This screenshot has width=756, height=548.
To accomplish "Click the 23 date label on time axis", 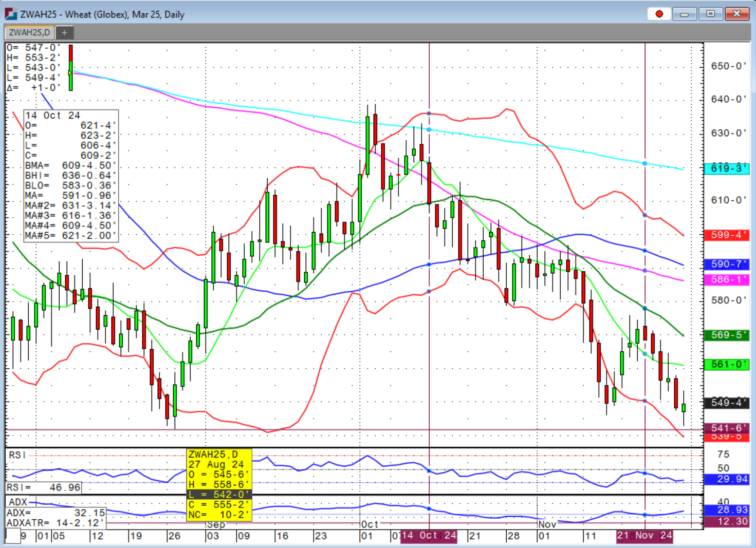I will [321, 536].
